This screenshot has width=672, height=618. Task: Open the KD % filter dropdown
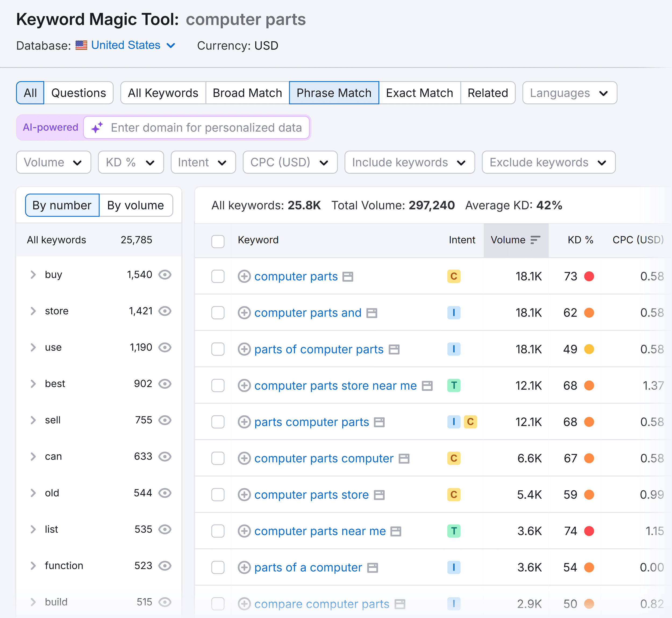(x=131, y=162)
